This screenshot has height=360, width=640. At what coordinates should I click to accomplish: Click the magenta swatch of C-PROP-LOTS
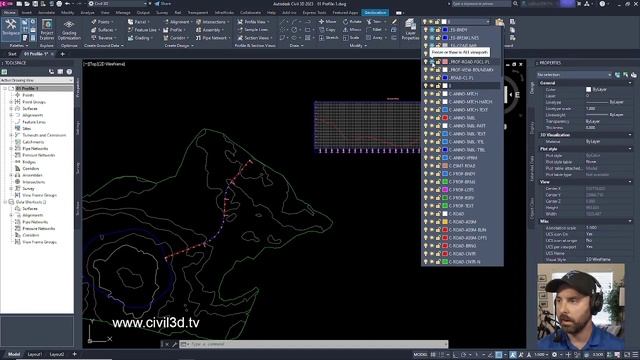[x=445, y=190]
